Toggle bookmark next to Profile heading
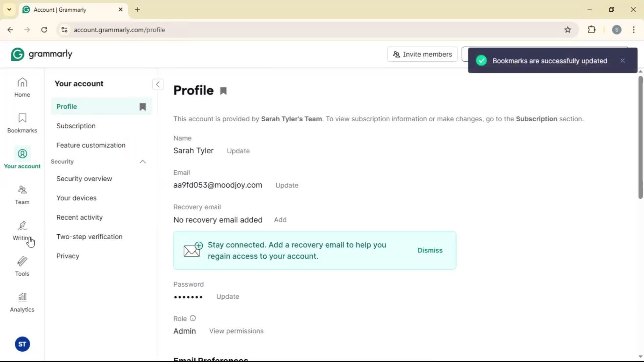The image size is (644, 362). pos(223,91)
